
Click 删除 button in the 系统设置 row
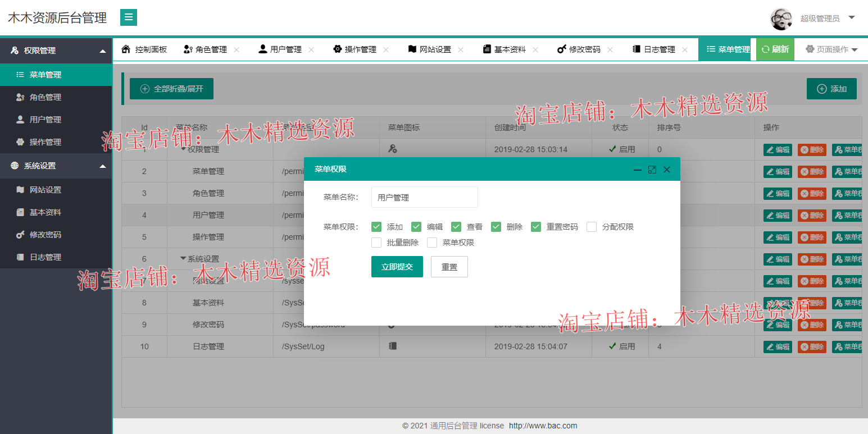[x=812, y=259]
